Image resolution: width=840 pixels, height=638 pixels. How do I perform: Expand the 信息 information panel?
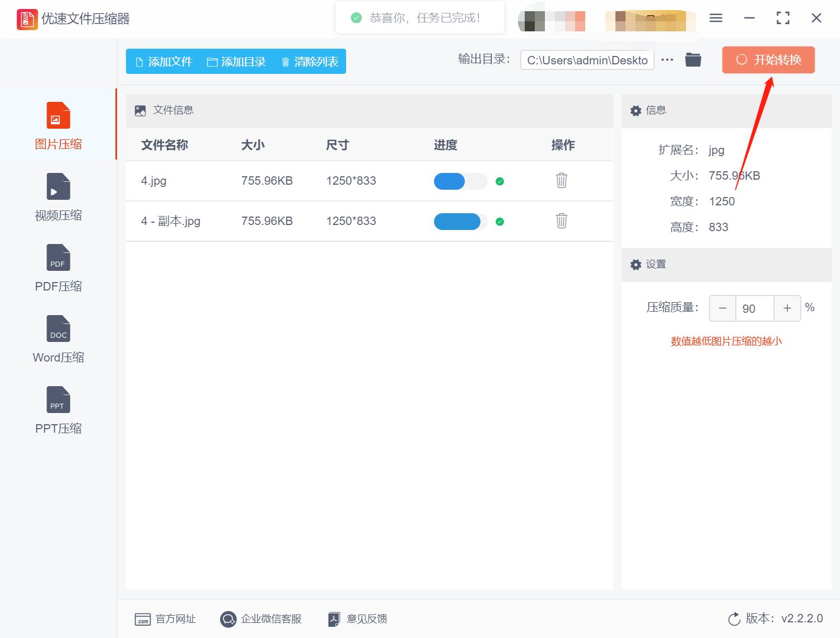tap(656, 110)
